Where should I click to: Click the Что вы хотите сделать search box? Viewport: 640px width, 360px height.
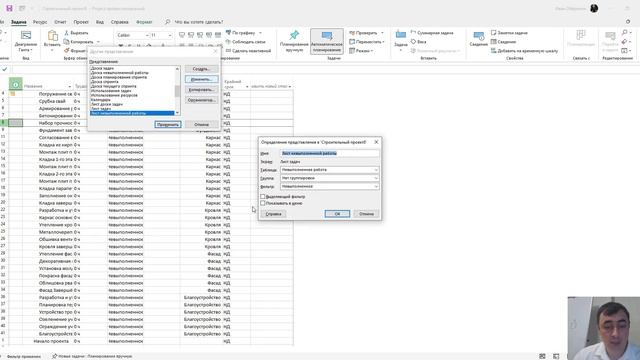[x=199, y=22]
